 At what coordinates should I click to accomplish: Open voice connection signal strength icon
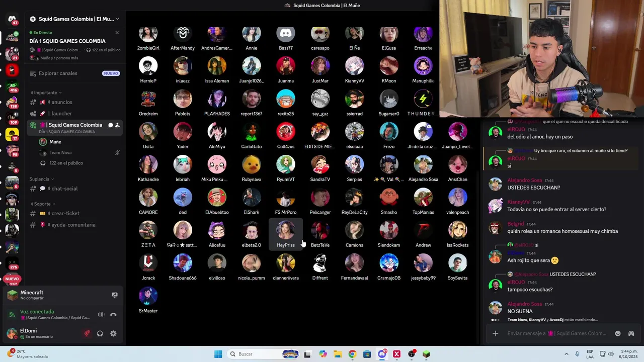12,315
